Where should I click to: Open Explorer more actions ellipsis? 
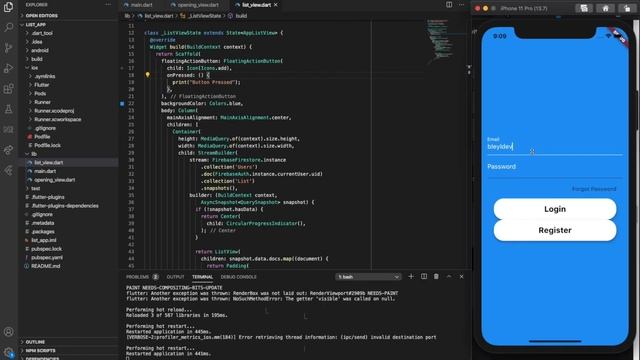(x=108, y=4)
